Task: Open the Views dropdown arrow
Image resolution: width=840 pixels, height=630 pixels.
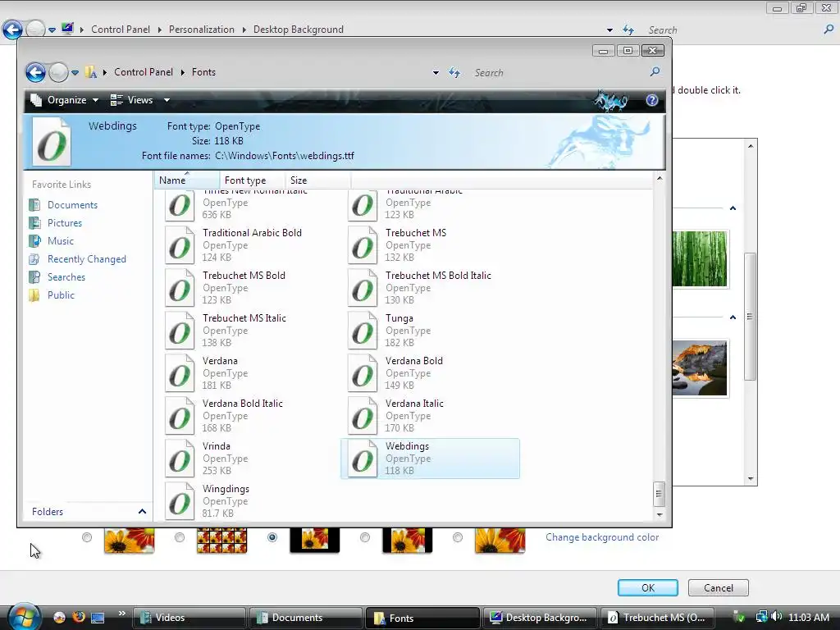Action: (x=167, y=100)
